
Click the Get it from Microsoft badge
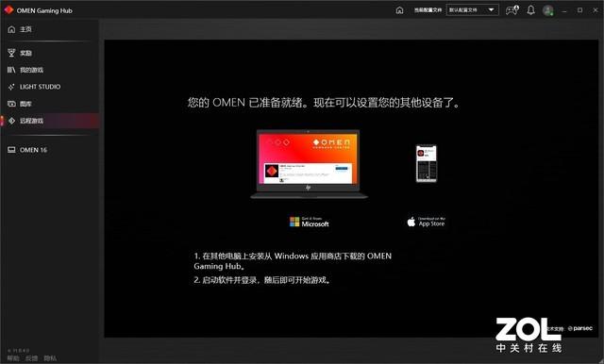(x=310, y=222)
